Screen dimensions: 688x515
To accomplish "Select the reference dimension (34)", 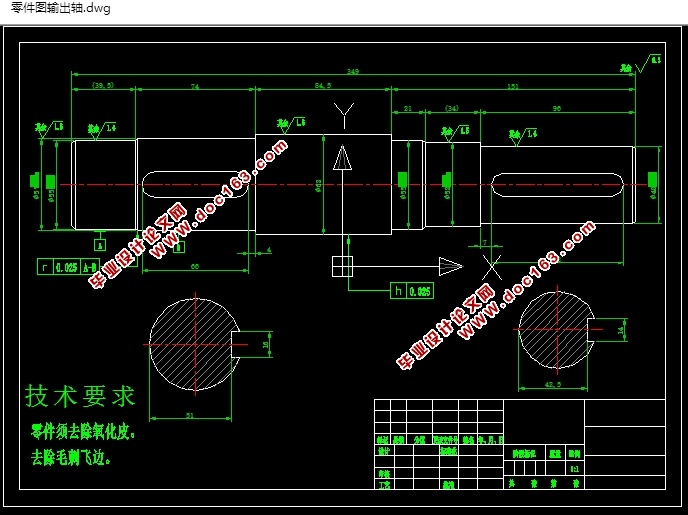I will click(452, 108).
